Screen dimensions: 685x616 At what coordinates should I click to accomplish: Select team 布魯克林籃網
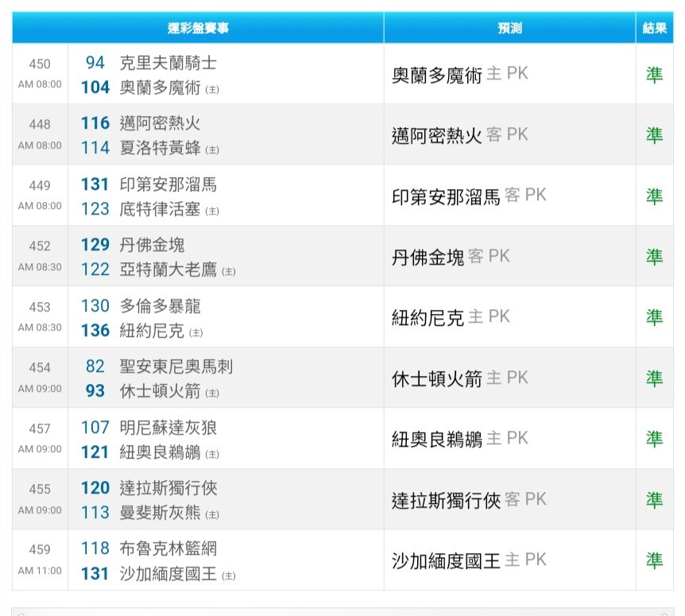click(x=168, y=548)
